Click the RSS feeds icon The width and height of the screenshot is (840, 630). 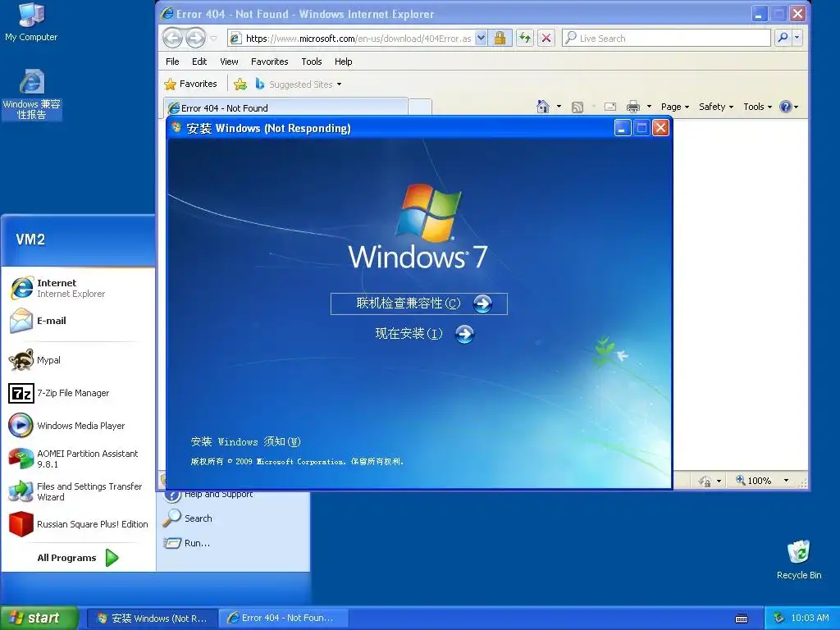click(x=577, y=107)
